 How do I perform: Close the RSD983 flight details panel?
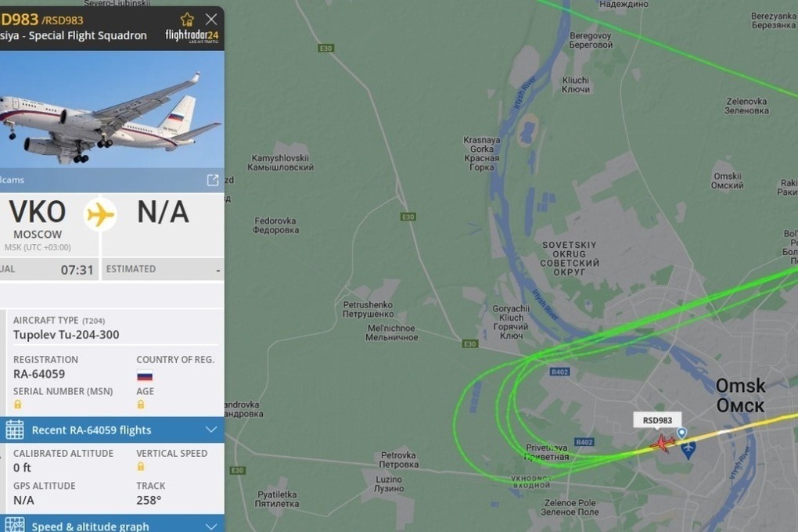211,20
